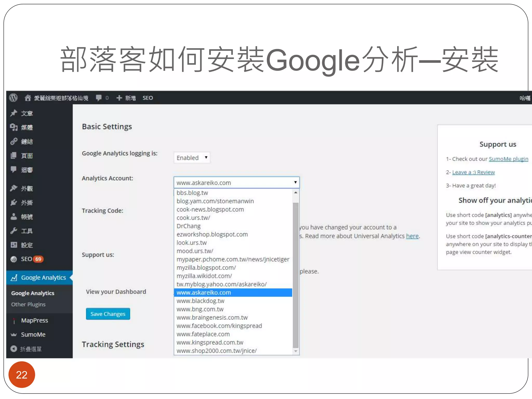Click View your Dashboard

(116, 292)
